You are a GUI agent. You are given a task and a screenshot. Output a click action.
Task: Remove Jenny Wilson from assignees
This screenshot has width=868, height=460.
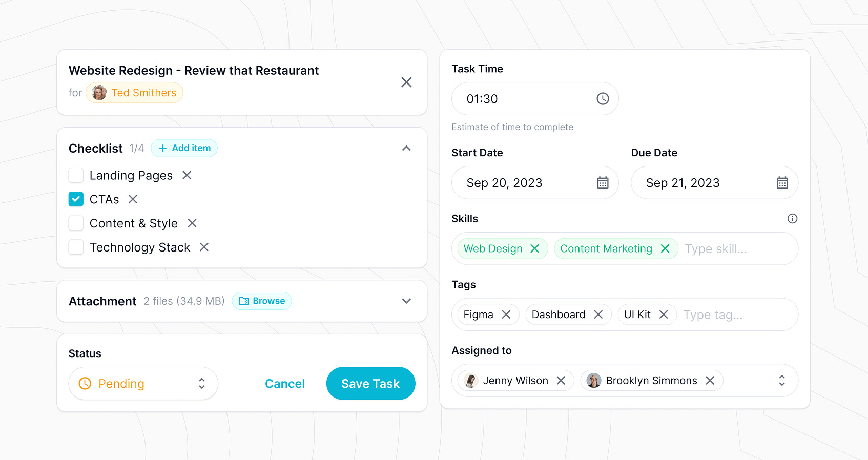pyautogui.click(x=561, y=381)
